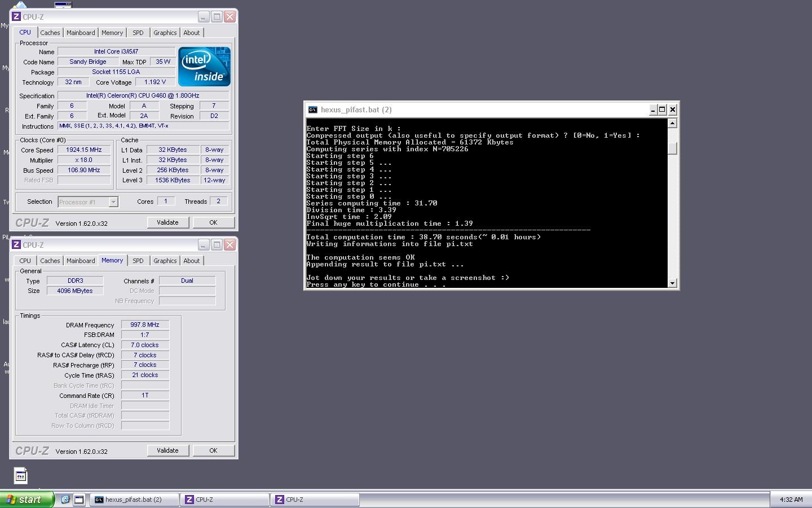This screenshot has width=812, height=508.
Task: Click the Cycle Time value 21 clocks
Action: coord(145,375)
